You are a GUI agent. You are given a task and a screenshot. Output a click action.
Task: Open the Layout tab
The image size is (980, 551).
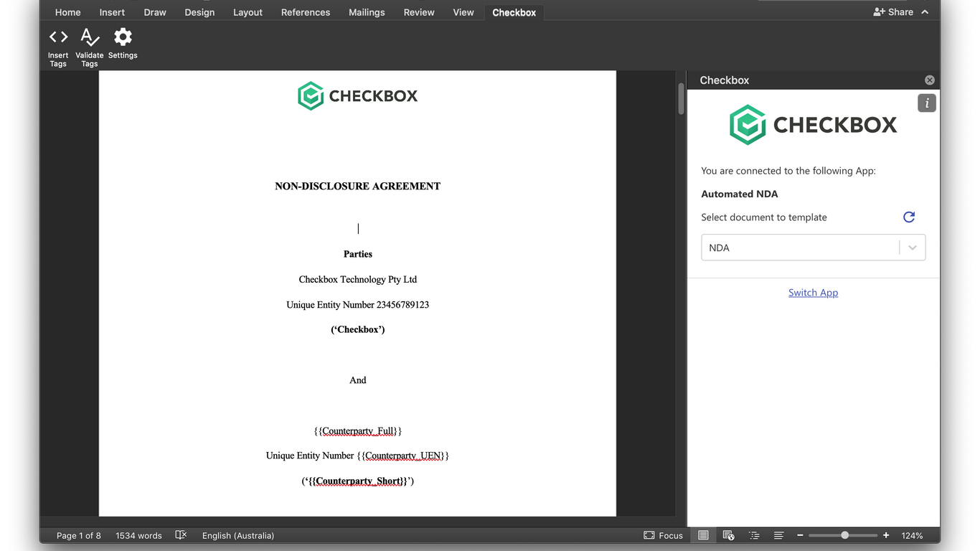248,12
